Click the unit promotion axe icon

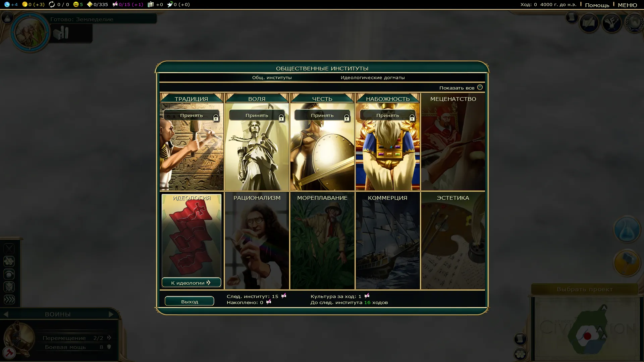[9, 353]
